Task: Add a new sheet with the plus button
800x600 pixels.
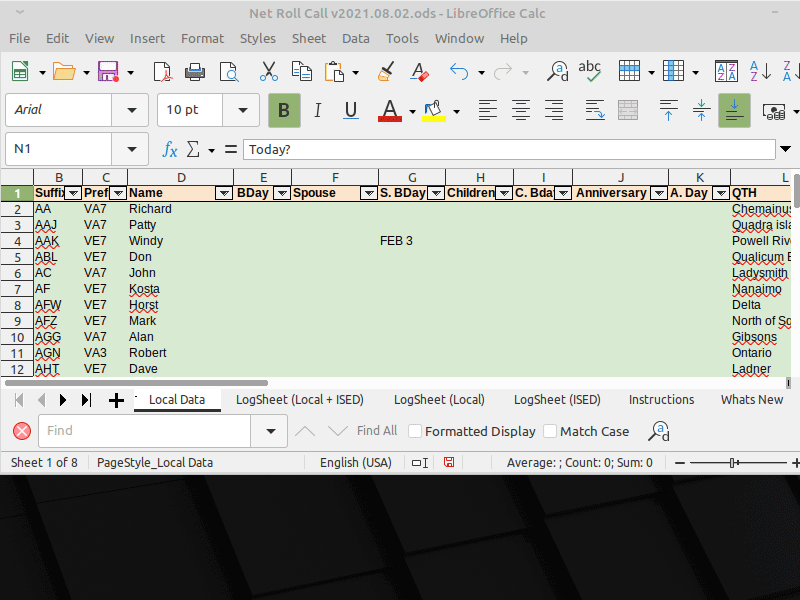Action: 116,401
